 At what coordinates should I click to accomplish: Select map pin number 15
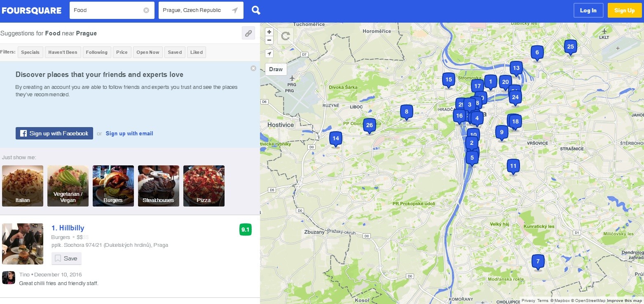(x=449, y=80)
